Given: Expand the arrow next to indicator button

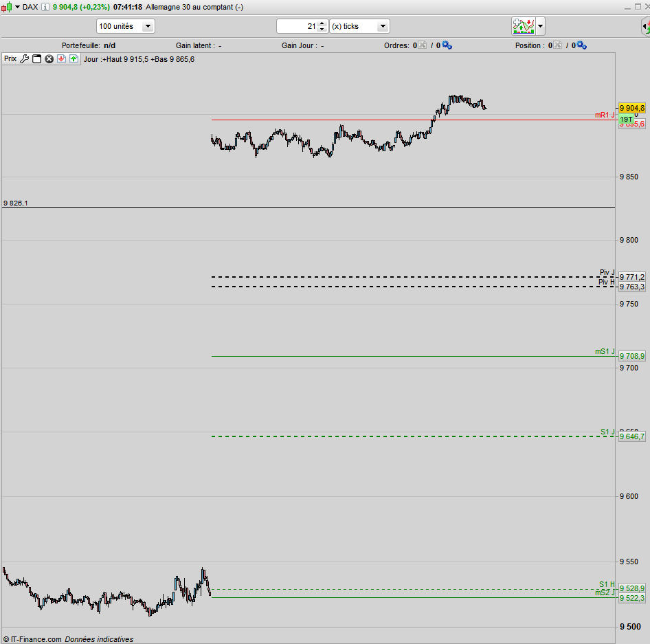Looking at the screenshot, I should 540,26.
